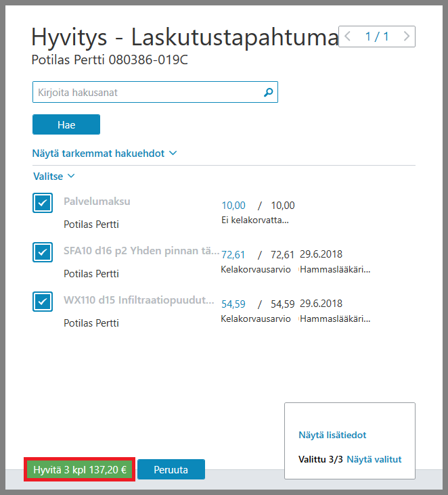Image resolution: width=448 pixels, height=495 pixels.
Task: Select the WX110 d15 Infiltraatiopuudut item title
Action: pyautogui.click(x=139, y=300)
